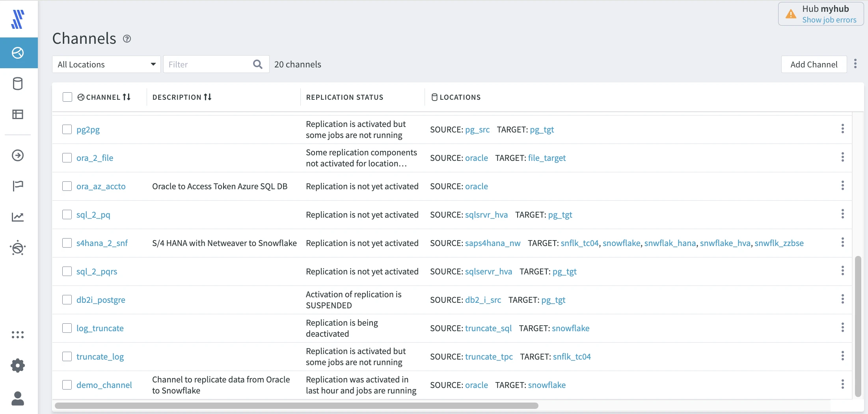Click the Show job errors link

pyautogui.click(x=829, y=20)
